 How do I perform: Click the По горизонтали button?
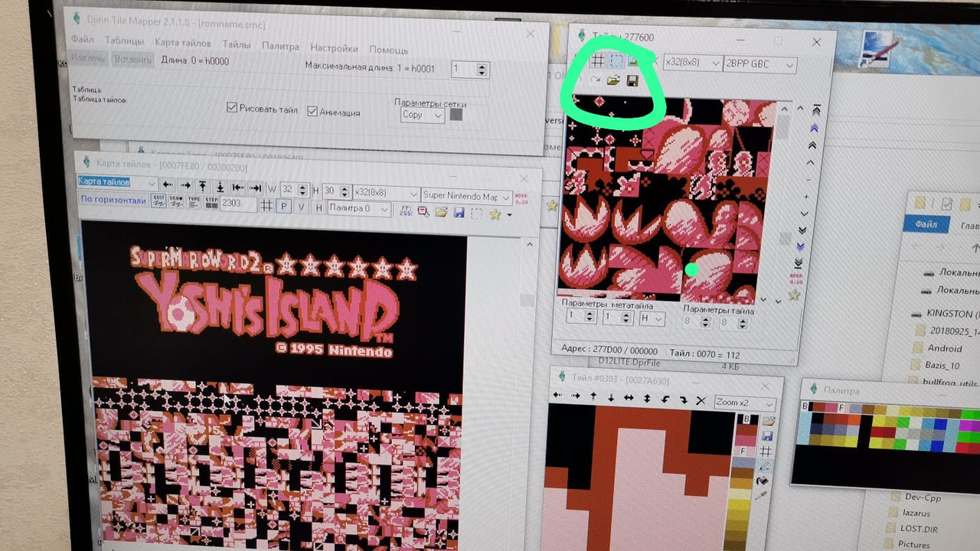[113, 200]
